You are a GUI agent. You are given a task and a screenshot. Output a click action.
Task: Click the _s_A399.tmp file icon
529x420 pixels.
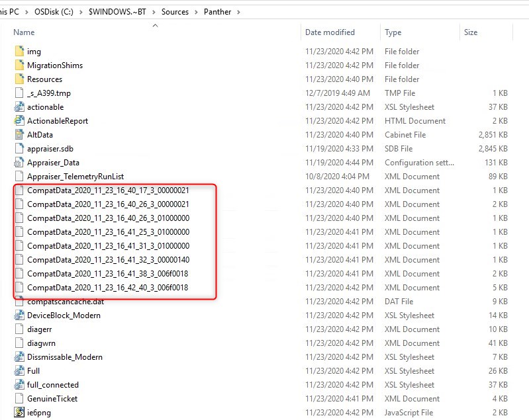point(20,93)
